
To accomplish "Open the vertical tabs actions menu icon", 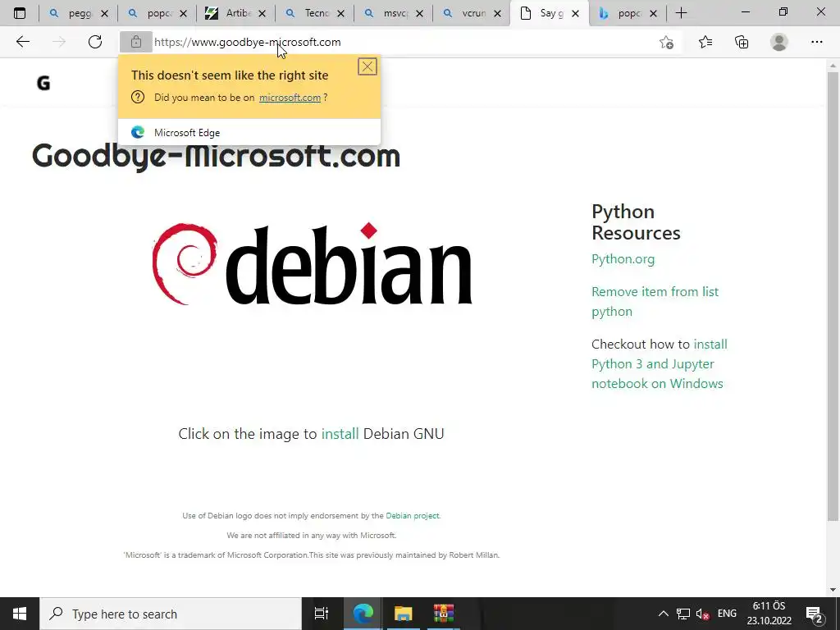I will tap(20, 13).
